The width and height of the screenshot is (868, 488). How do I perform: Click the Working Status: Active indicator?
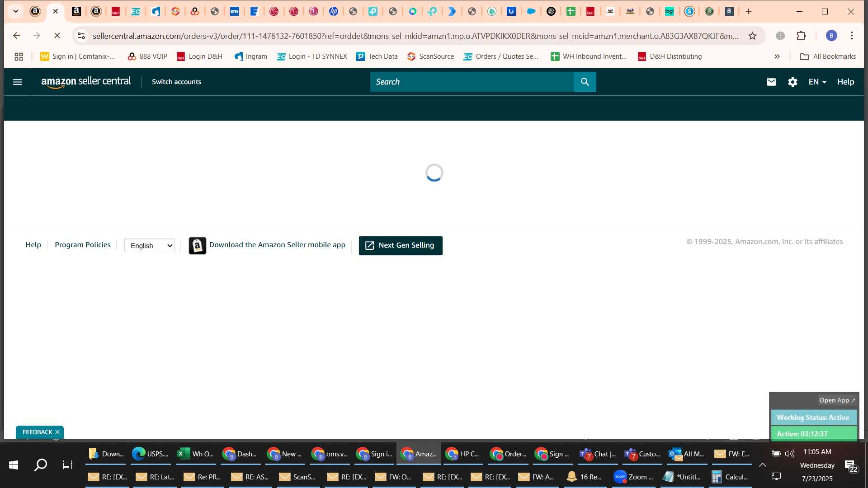coord(814,418)
